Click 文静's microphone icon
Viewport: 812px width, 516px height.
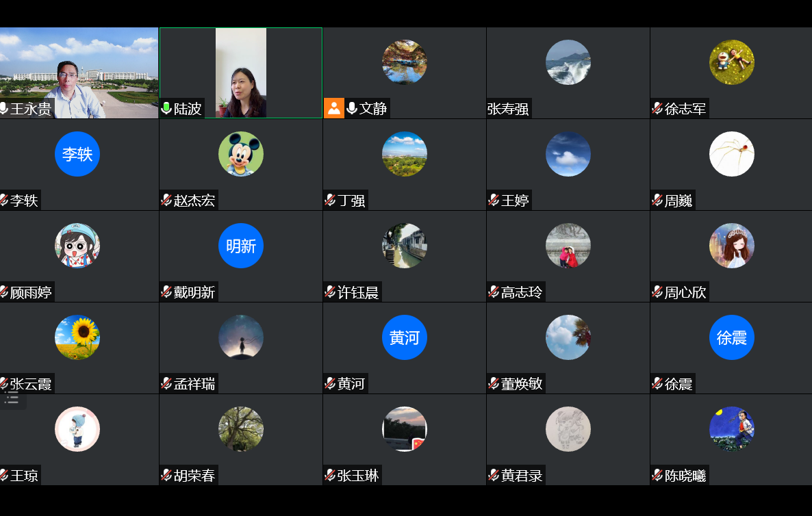coord(352,108)
